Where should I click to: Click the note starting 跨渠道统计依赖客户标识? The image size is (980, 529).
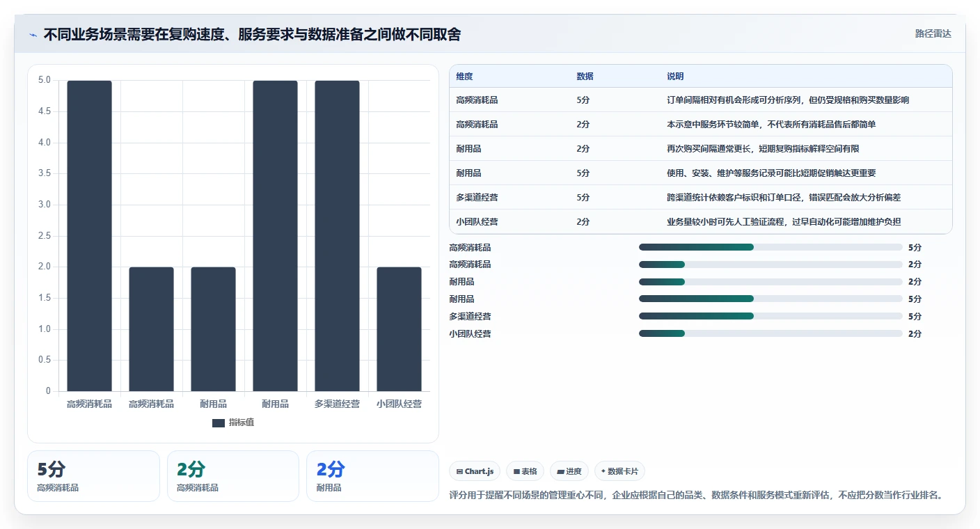pyautogui.click(x=784, y=198)
